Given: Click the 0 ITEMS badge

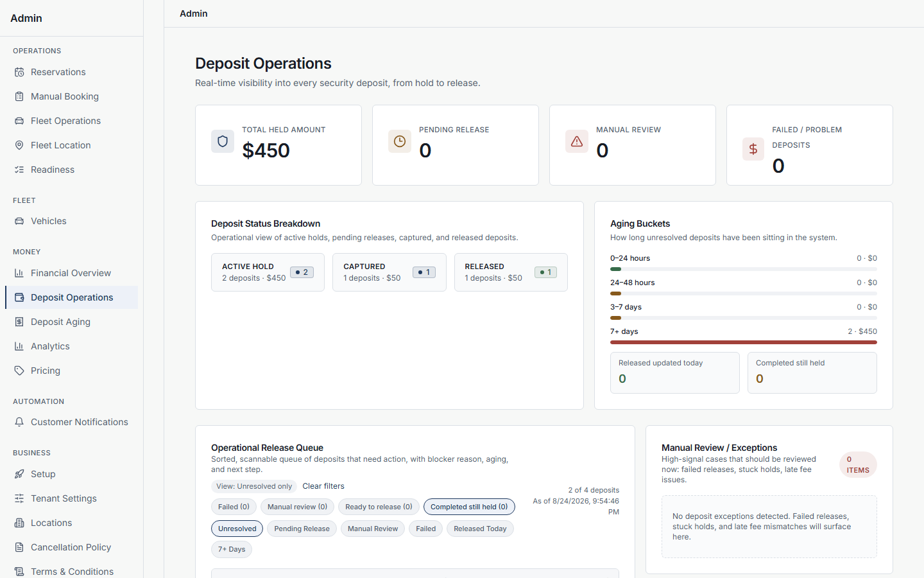Looking at the screenshot, I should (x=858, y=465).
